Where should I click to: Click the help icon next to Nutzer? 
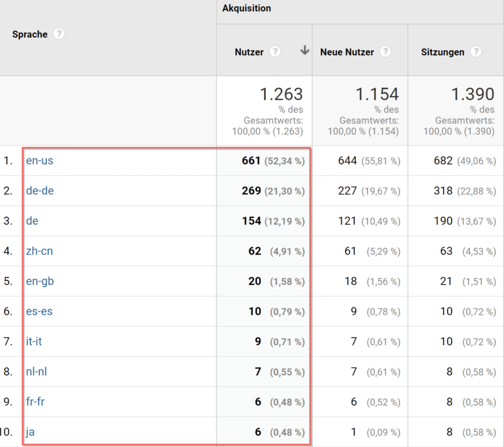(275, 51)
